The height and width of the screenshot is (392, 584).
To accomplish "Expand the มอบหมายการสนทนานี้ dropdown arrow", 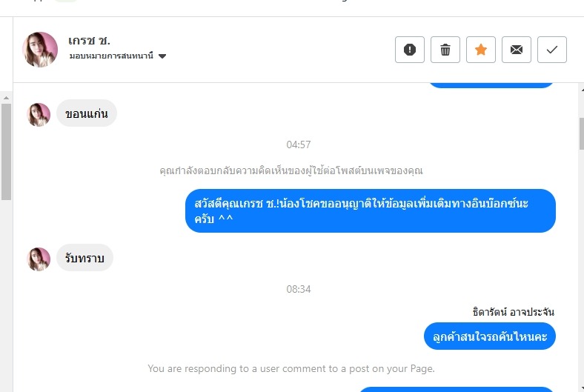I will [162, 56].
